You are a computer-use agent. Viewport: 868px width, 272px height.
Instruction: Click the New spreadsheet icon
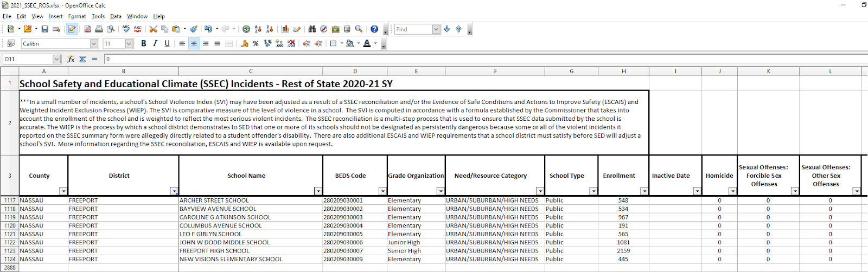point(10,29)
